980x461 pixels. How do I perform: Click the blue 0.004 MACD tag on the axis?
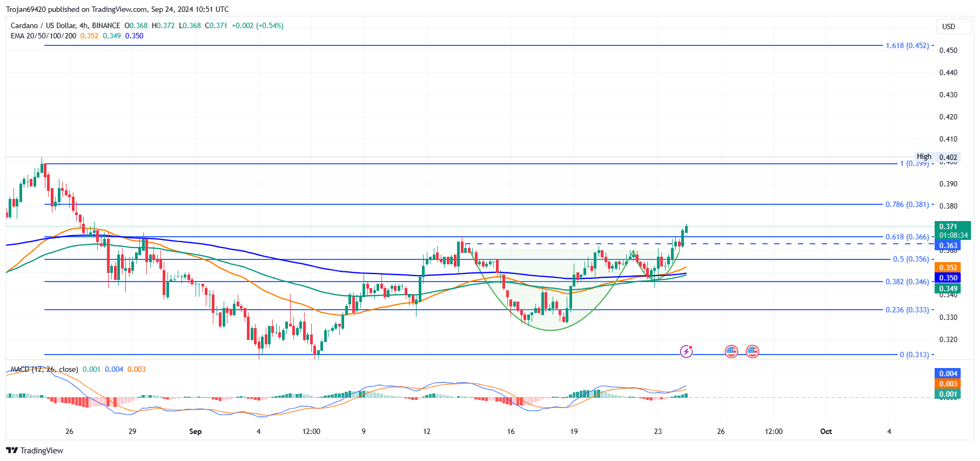(948, 373)
